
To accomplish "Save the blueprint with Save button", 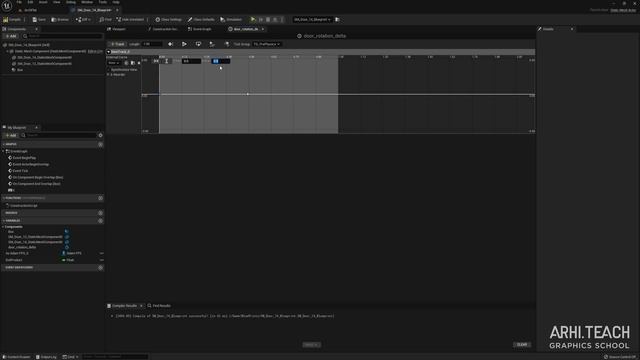I will click(x=39, y=19).
